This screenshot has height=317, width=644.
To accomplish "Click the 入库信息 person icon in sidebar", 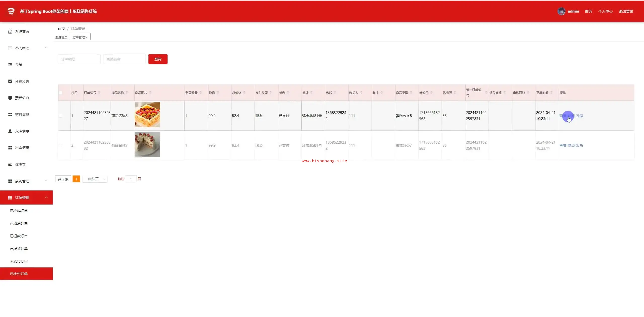I will click(10, 131).
